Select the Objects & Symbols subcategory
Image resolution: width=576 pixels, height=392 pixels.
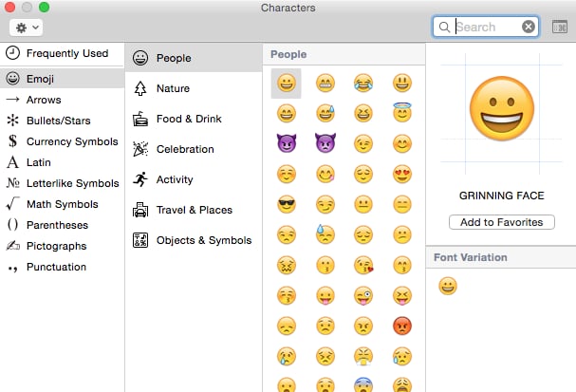point(194,240)
